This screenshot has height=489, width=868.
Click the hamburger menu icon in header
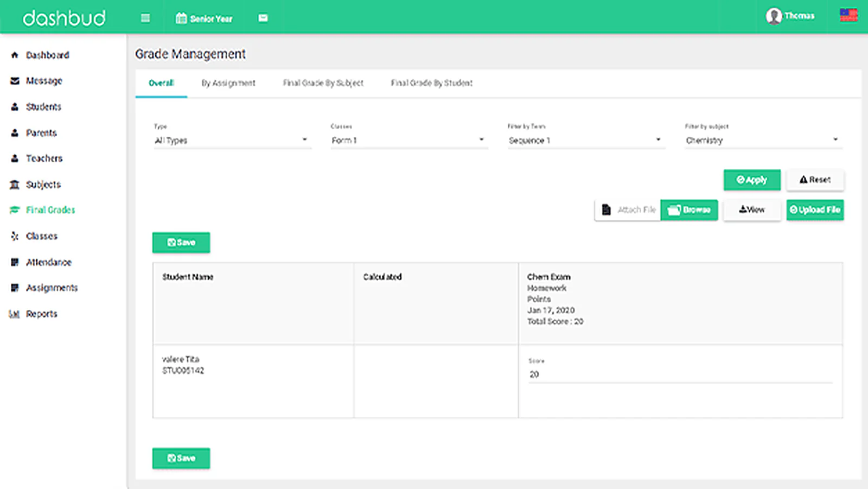coord(145,18)
